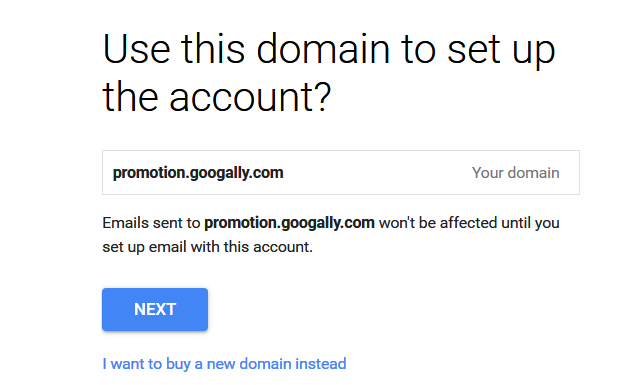Click the word 'account?' in the heading
The height and width of the screenshot is (385, 631).
pyautogui.click(x=250, y=97)
